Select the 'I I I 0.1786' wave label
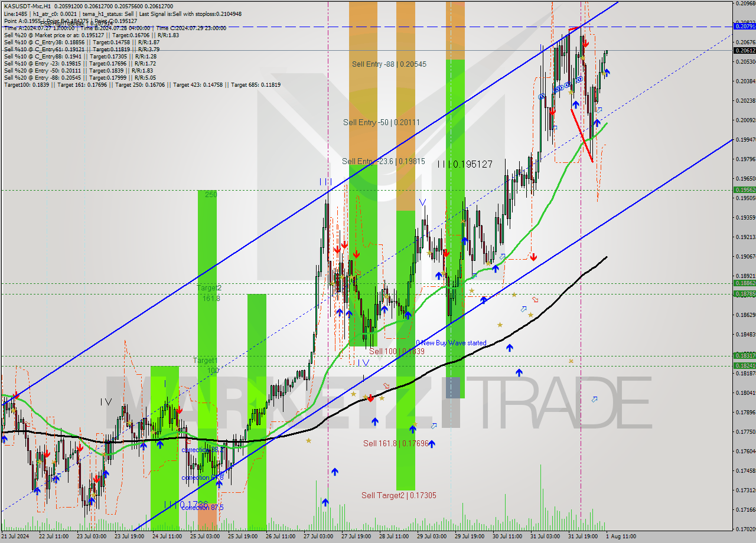The height and width of the screenshot is (543, 756). coord(187,505)
